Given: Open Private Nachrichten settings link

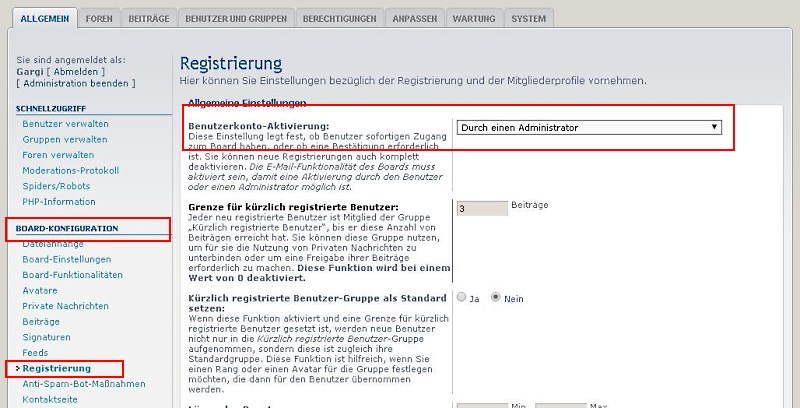Looking at the screenshot, I should [x=65, y=305].
